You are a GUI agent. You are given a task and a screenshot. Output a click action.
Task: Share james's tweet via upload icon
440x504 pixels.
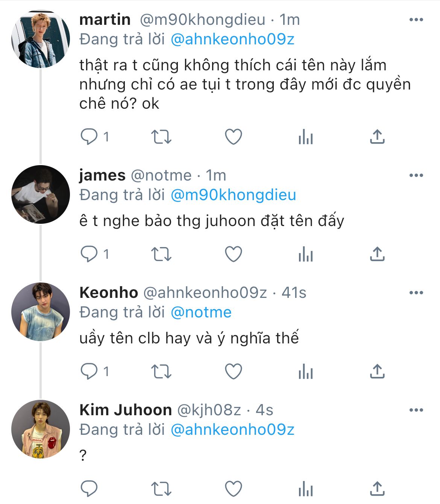(377, 254)
